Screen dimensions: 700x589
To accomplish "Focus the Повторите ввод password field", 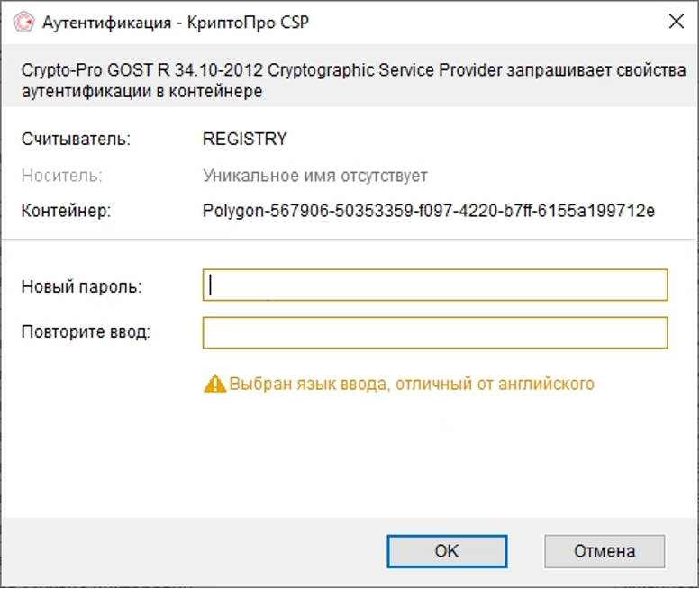I will (435, 332).
